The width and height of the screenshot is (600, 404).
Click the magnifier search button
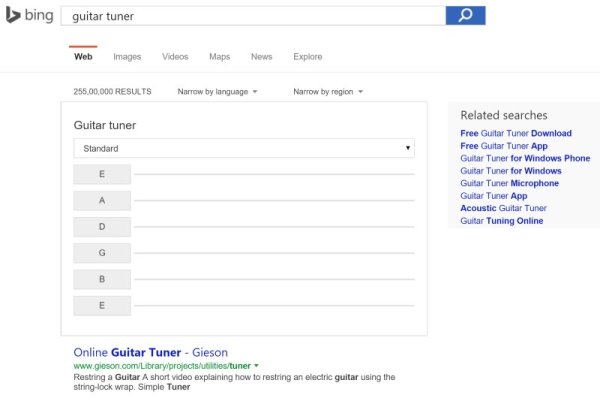(465, 16)
